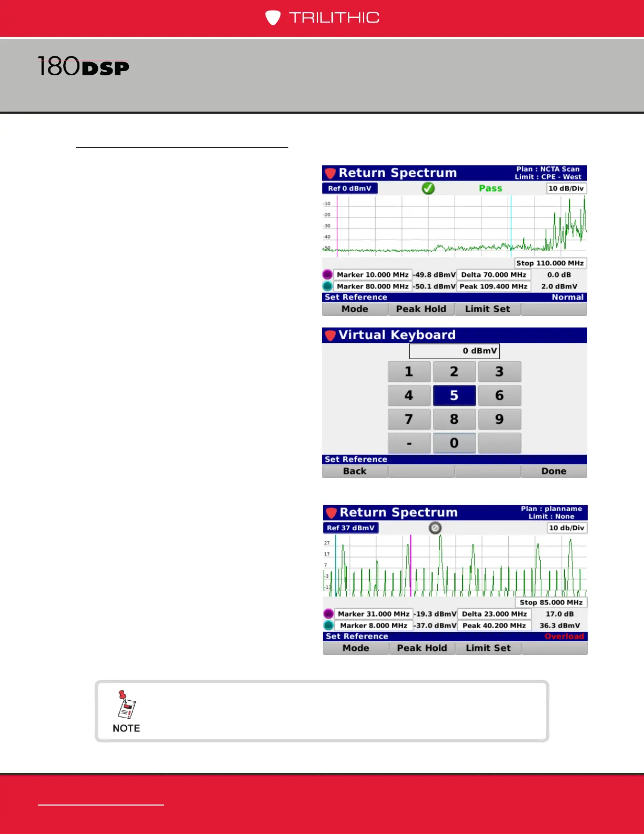
Task: Click the -49.8 dBmV marker reading
Action: [434, 274]
